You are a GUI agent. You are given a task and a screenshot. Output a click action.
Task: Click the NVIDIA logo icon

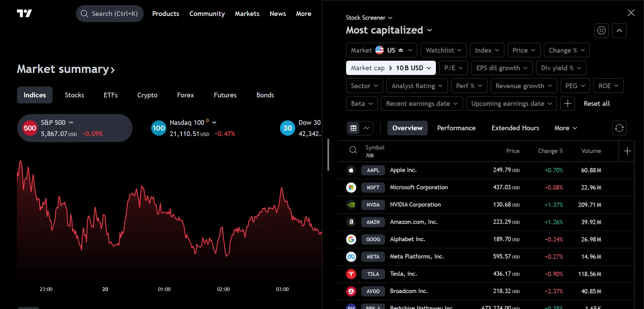coord(351,205)
